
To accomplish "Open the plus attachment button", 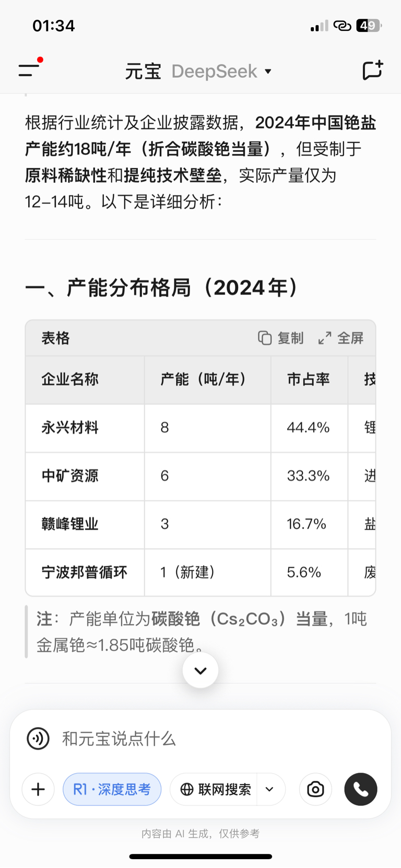I will [x=38, y=789].
